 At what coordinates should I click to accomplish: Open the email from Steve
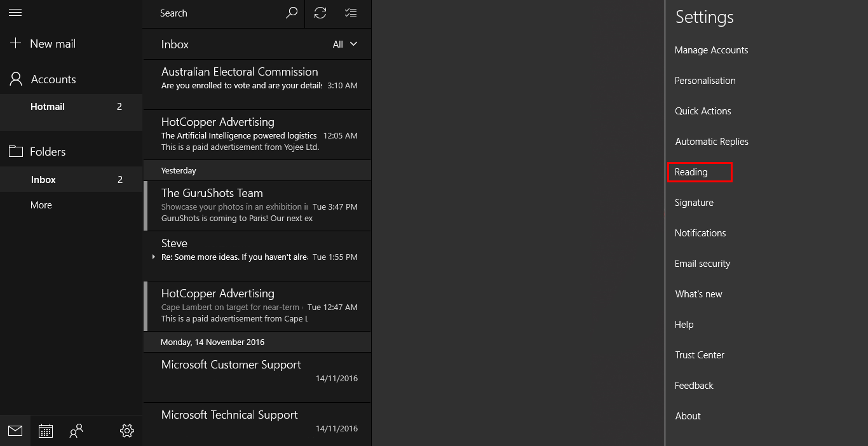click(257, 256)
